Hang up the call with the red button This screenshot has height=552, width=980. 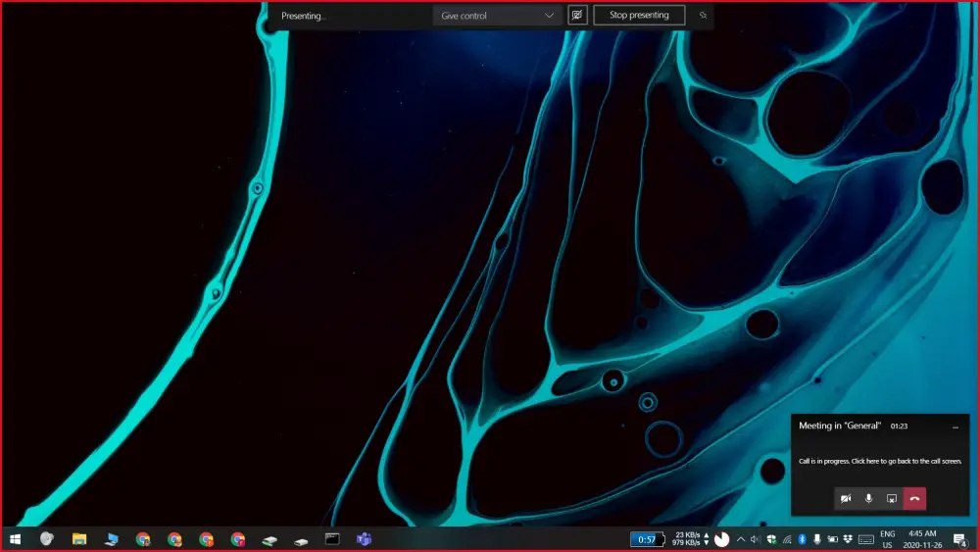915,498
